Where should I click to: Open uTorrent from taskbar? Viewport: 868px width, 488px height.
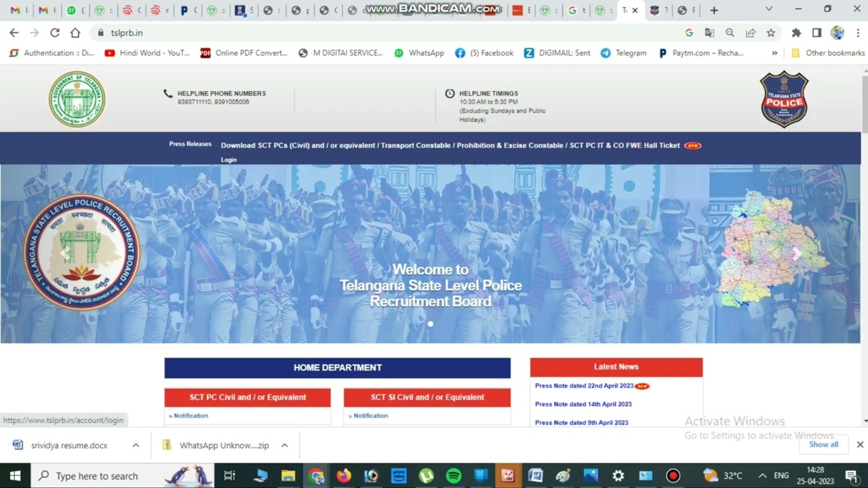point(426,476)
